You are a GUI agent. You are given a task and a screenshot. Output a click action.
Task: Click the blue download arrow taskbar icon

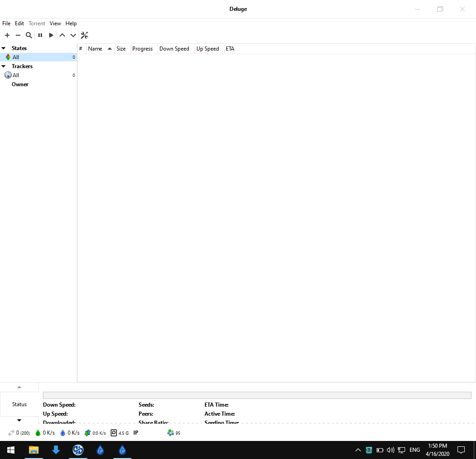click(56, 450)
